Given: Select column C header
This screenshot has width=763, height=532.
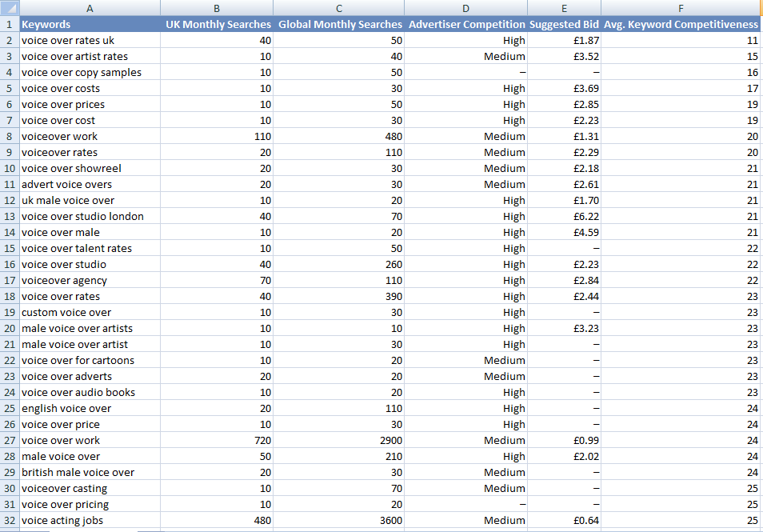Looking at the screenshot, I should click(338, 8).
